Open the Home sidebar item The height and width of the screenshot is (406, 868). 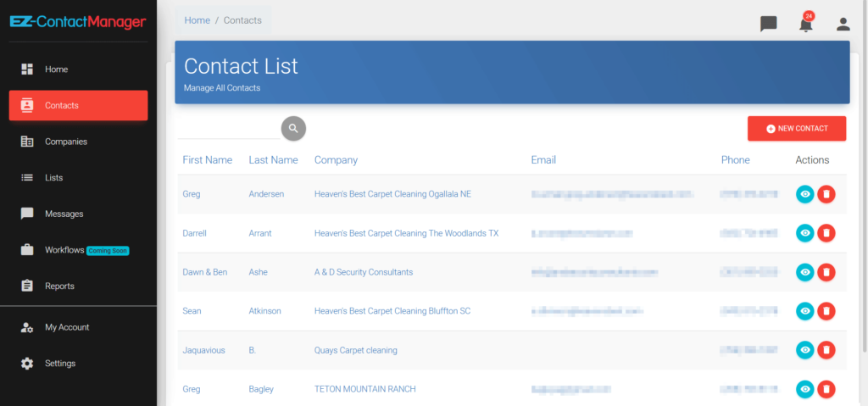pyautogui.click(x=78, y=70)
